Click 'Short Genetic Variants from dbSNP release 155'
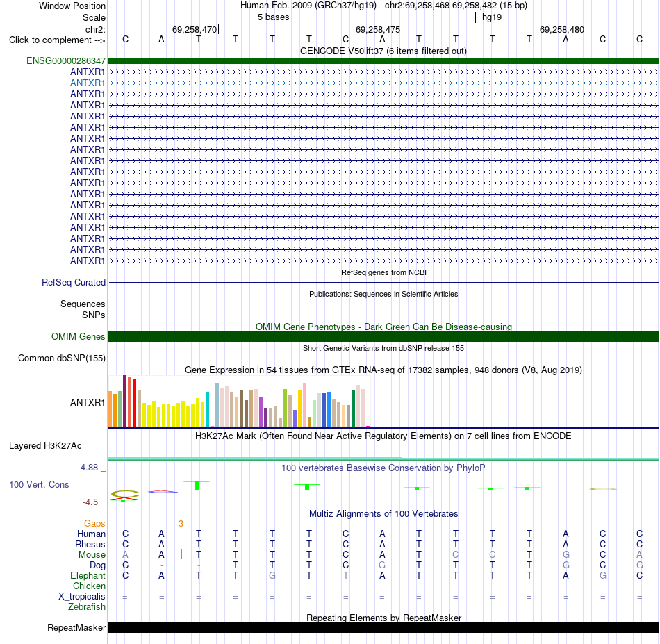 click(x=383, y=348)
